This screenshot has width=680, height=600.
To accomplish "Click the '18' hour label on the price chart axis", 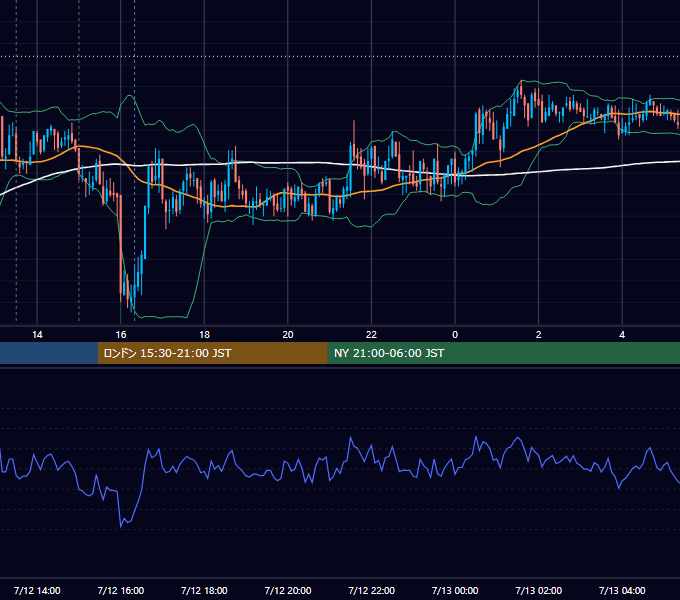I will point(204,335).
